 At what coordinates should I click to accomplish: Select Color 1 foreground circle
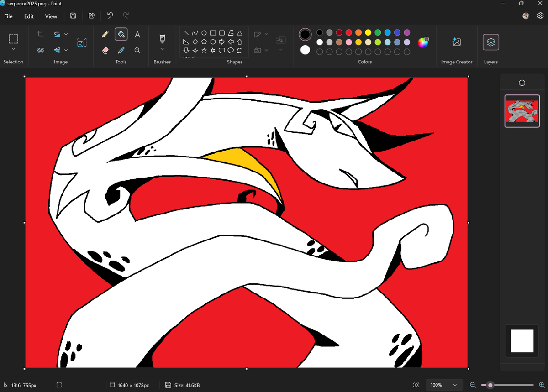(305, 35)
